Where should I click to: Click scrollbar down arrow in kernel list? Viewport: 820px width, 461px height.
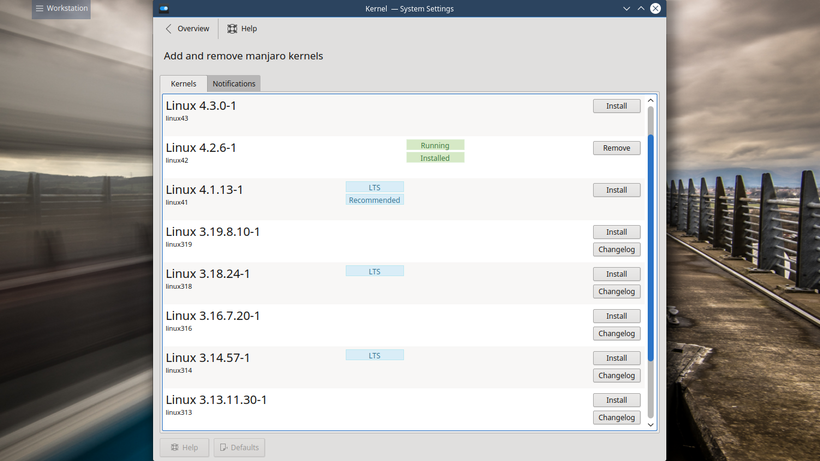pos(651,424)
